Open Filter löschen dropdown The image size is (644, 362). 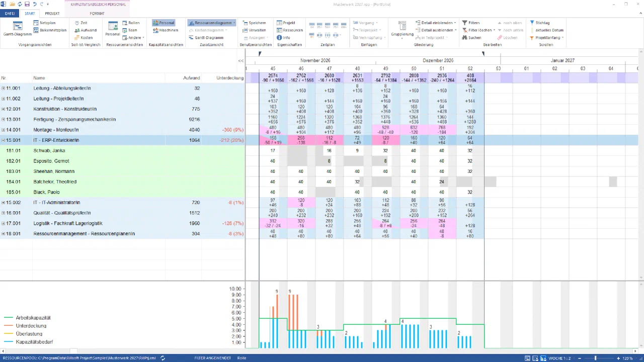pos(494,30)
